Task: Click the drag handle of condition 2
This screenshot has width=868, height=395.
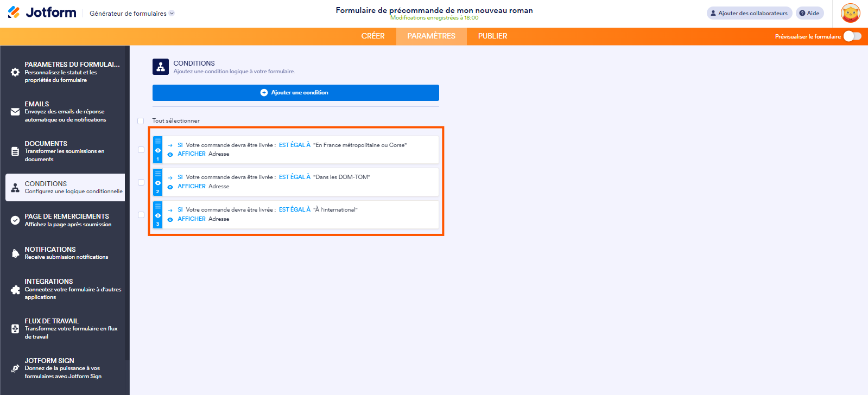Action: click(x=158, y=174)
